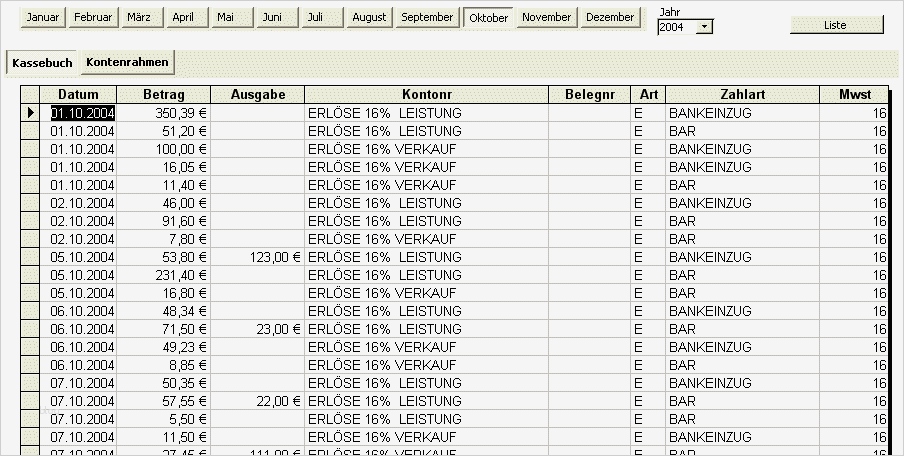Click the amount 16,05 € cell
Screen dimensions: 904x456
[164, 167]
